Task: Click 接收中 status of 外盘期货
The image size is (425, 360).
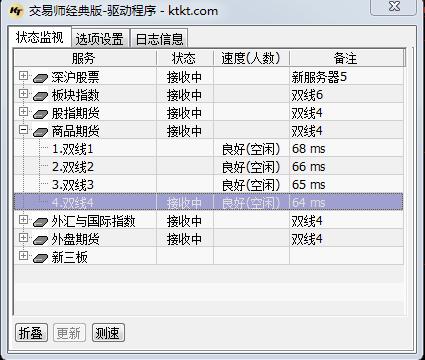Action: pyautogui.click(x=184, y=239)
